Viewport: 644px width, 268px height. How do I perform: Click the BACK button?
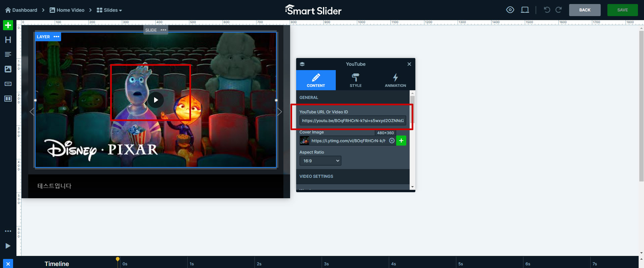(x=585, y=10)
